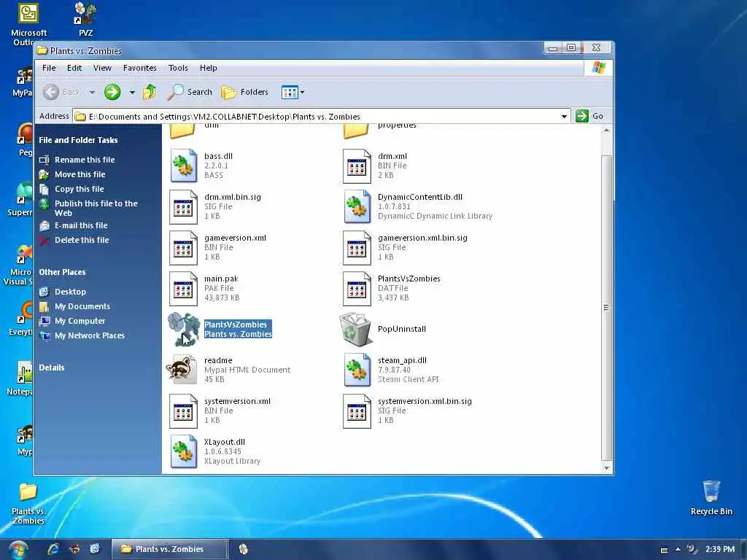Select systemversion.xml file icon
This screenshot has width=747, height=560.
point(183,411)
